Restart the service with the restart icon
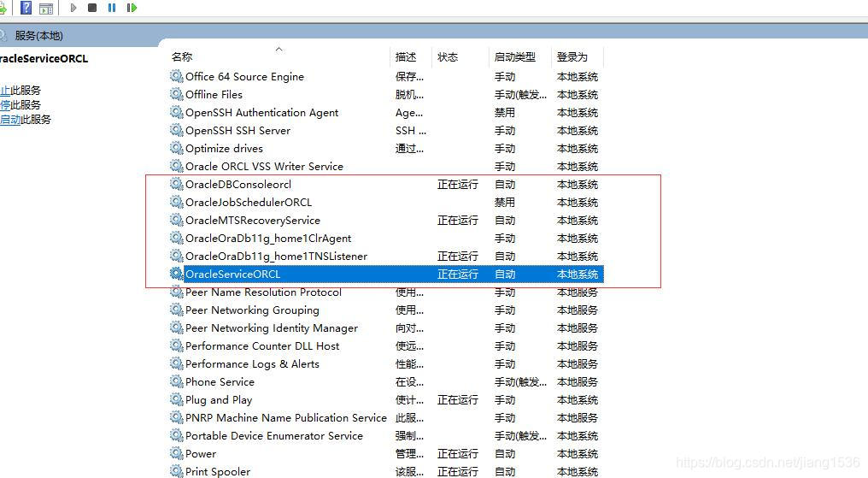 [132, 8]
